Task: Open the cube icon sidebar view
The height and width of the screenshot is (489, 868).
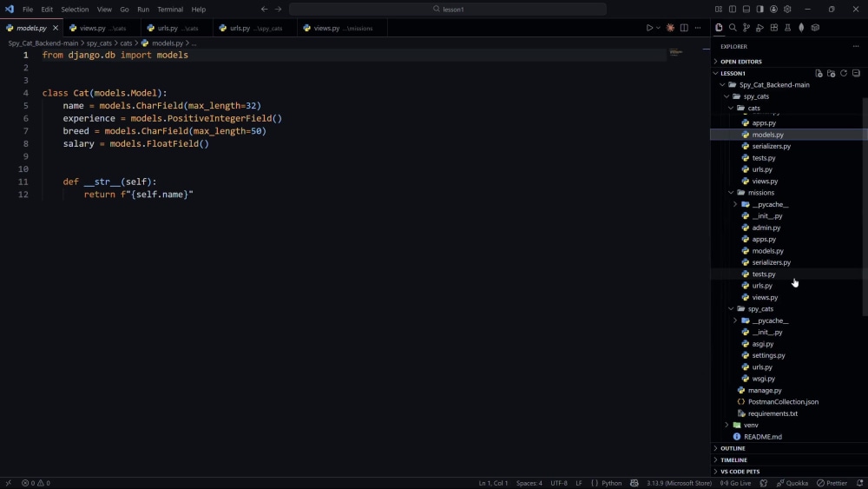Action: 815,28
